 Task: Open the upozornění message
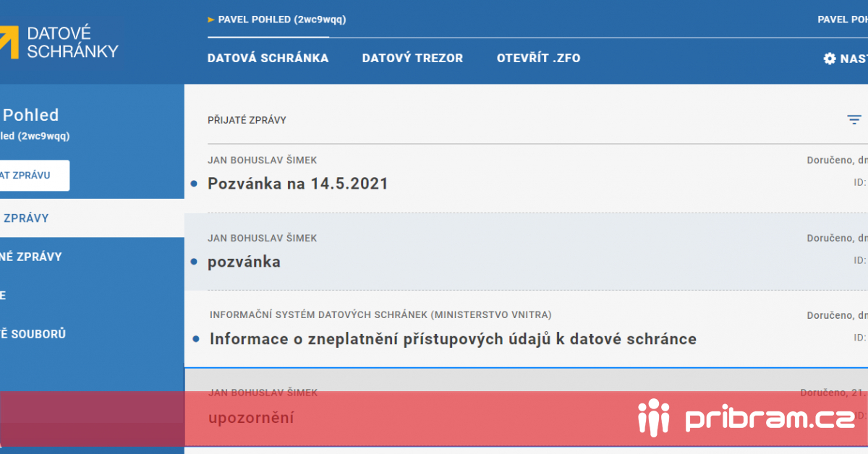[251, 418]
